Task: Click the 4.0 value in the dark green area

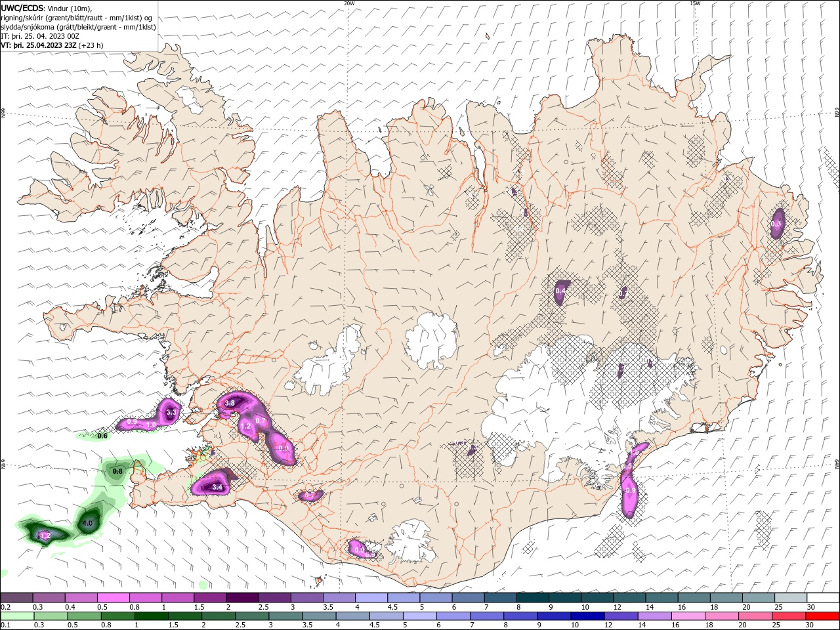Action: (87, 523)
